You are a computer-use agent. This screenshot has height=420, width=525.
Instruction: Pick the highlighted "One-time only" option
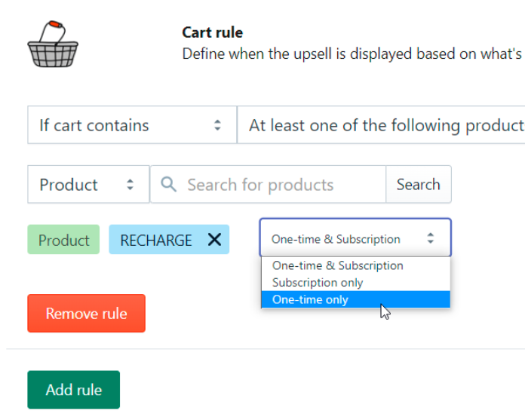pyautogui.click(x=311, y=300)
